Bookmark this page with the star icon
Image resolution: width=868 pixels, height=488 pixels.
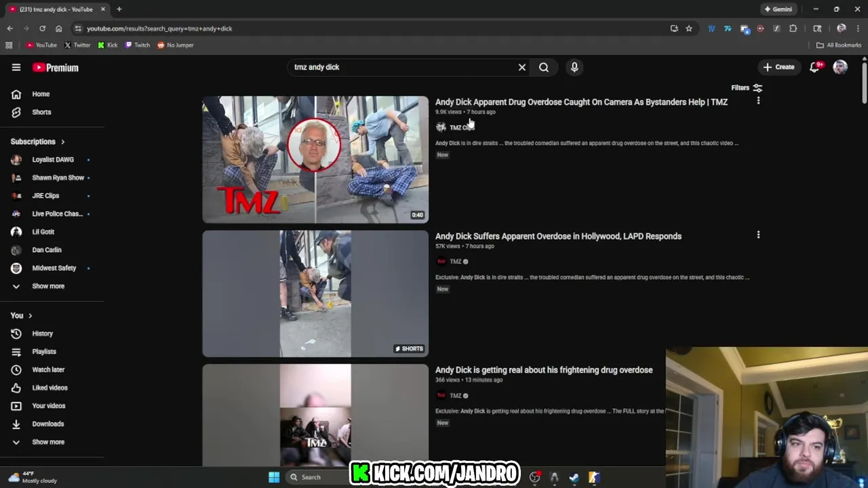point(689,28)
